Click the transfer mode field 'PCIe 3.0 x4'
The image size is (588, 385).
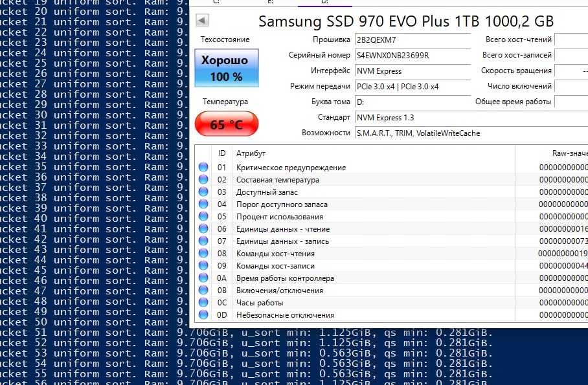click(x=413, y=87)
